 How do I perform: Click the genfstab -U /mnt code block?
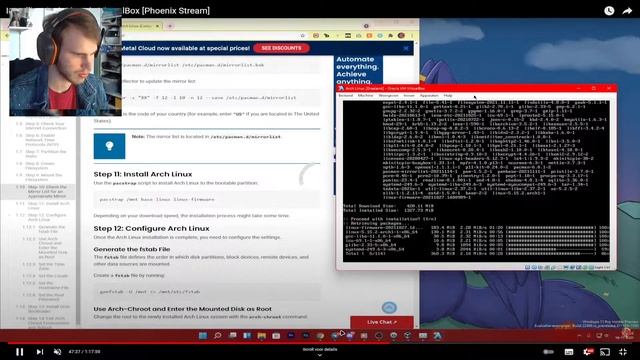tap(207, 292)
